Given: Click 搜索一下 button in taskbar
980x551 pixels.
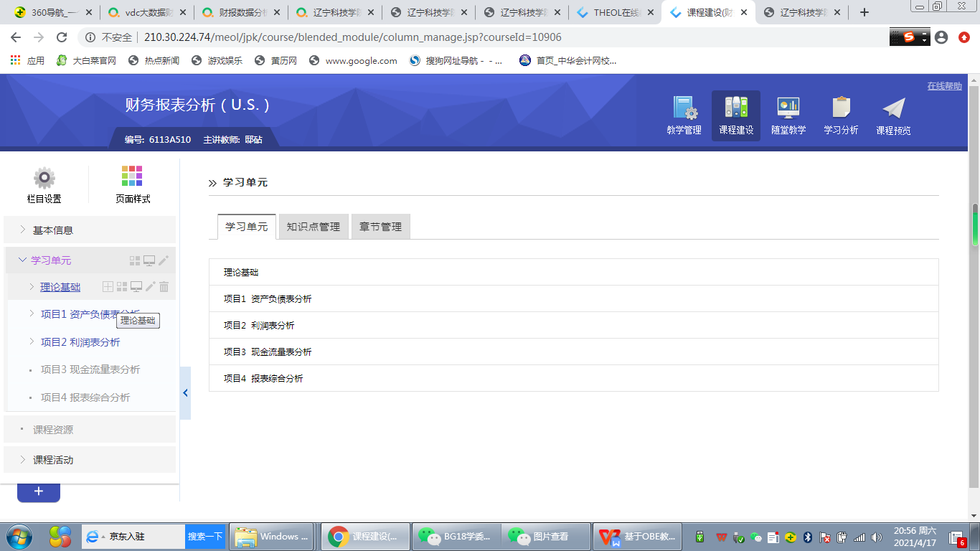Looking at the screenshot, I should (x=205, y=537).
